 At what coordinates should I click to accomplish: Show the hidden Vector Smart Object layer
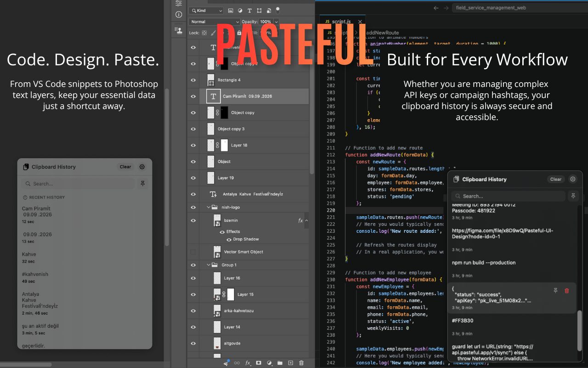(x=193, y=252)
